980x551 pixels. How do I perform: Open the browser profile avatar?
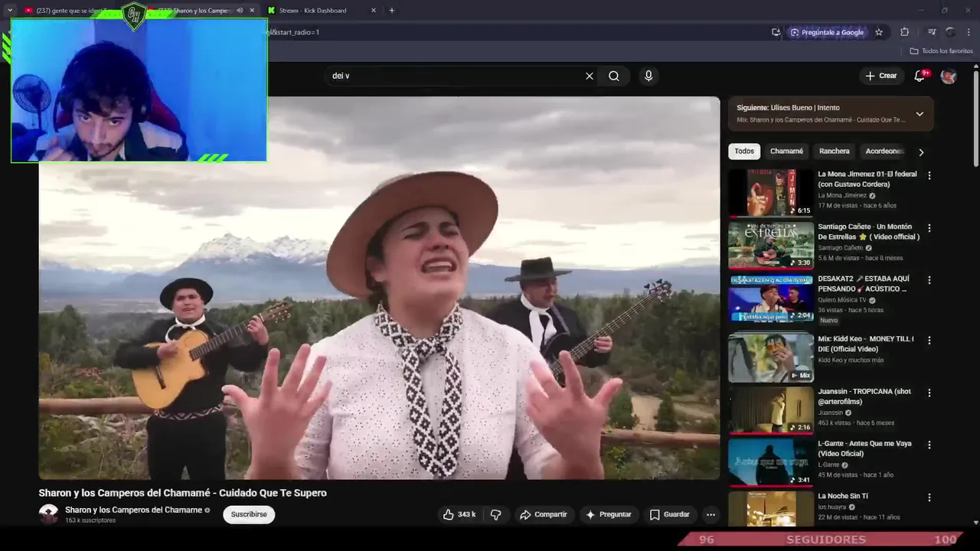coord(950,32)
